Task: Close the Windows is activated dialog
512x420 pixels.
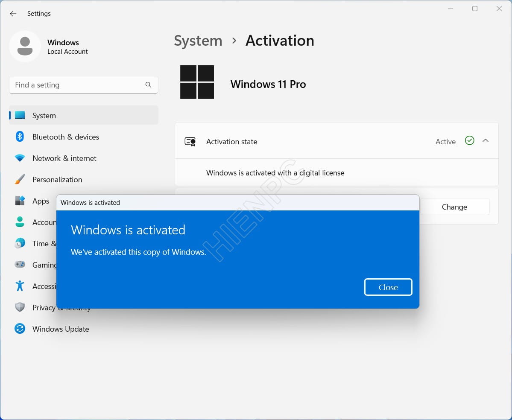Action: (388, 287)
